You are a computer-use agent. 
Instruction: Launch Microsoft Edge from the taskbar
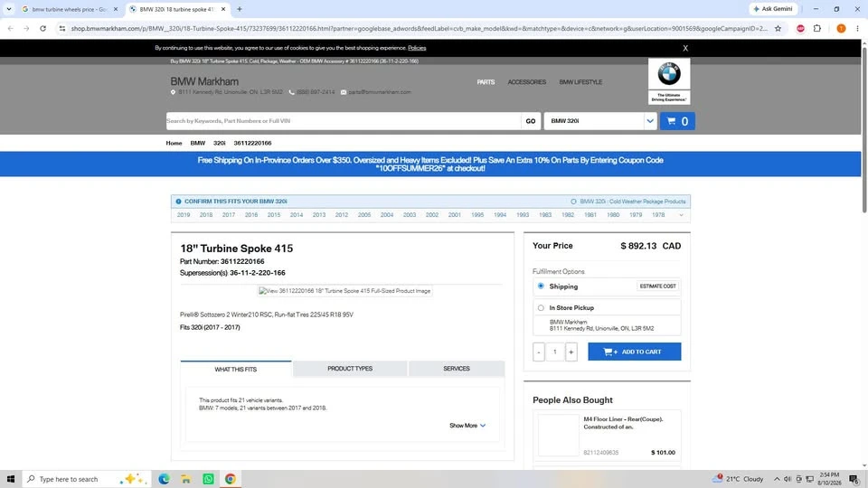tap(164, 479)
